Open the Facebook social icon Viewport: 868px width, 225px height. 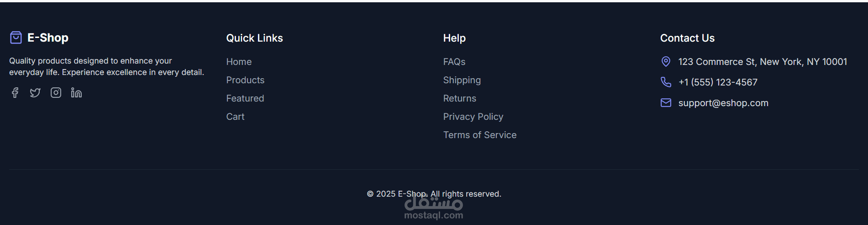tap(15, 93)
